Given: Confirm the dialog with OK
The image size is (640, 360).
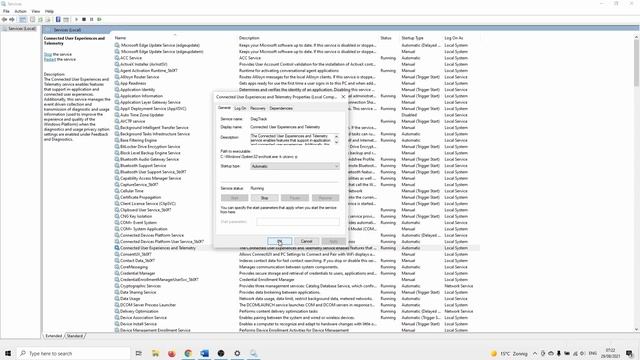Looking at the screenshot, I should [x=279, y=241].
